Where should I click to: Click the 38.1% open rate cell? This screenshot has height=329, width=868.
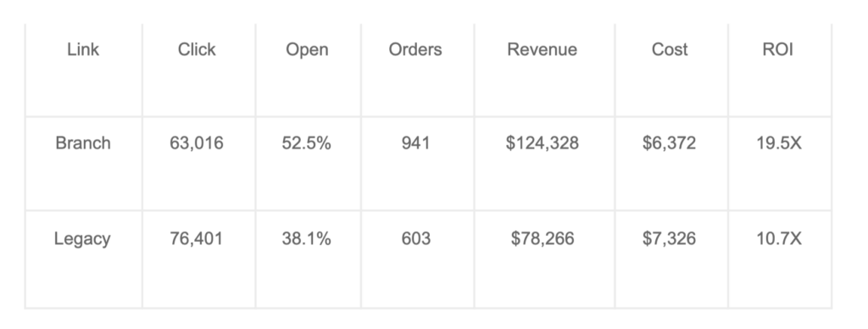tap(306, 239)
